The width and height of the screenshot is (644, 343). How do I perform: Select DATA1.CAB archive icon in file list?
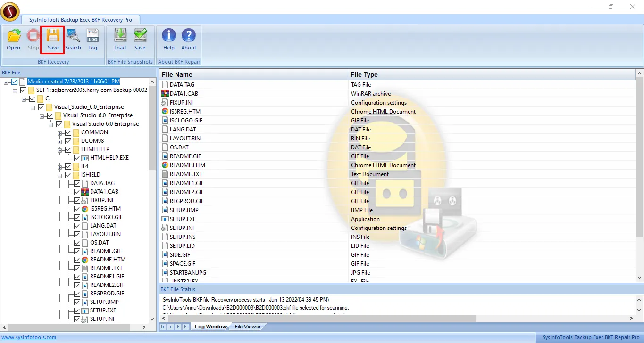pyautogui.click(x=165, y=94)
